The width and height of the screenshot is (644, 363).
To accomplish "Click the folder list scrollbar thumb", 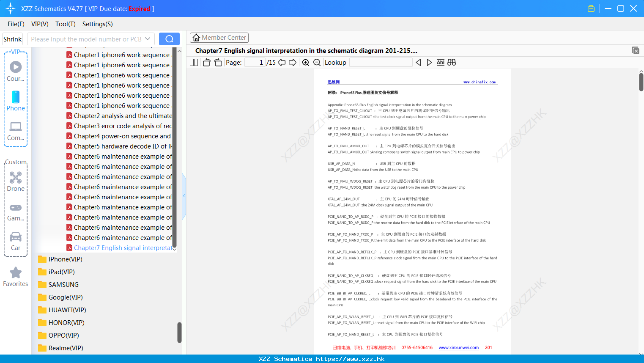I will point(179,333).
